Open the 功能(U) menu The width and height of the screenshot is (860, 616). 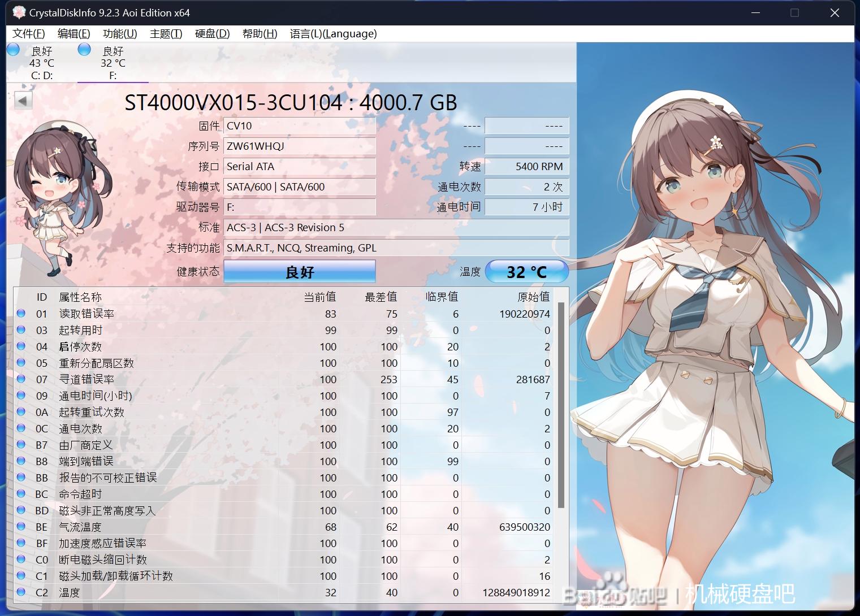click(120, 33)
